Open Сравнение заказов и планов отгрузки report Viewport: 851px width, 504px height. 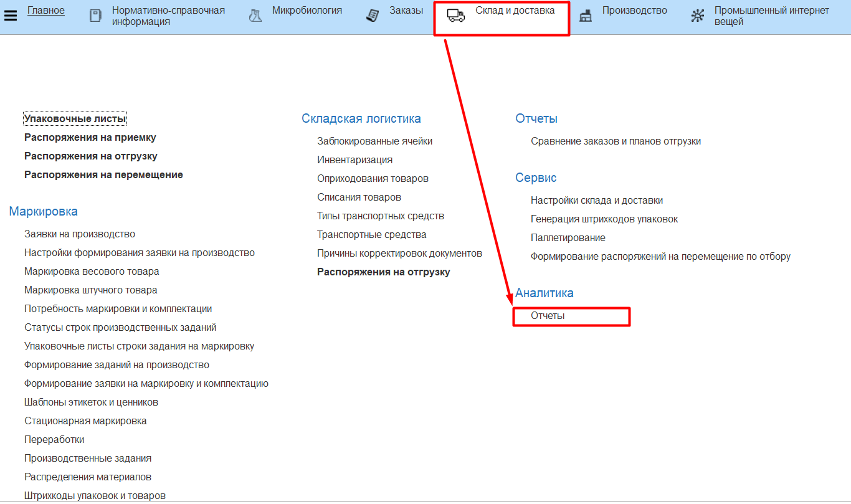[616, 141]
